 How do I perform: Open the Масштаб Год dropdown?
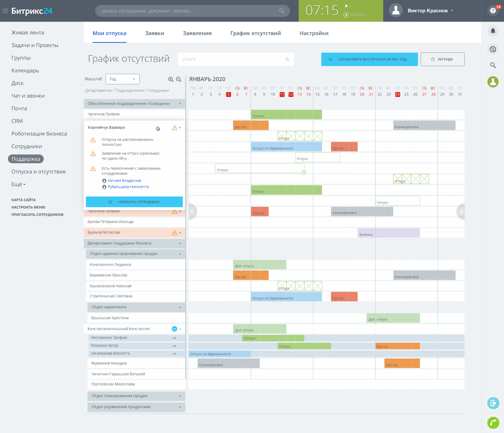(x=122, y=79)
